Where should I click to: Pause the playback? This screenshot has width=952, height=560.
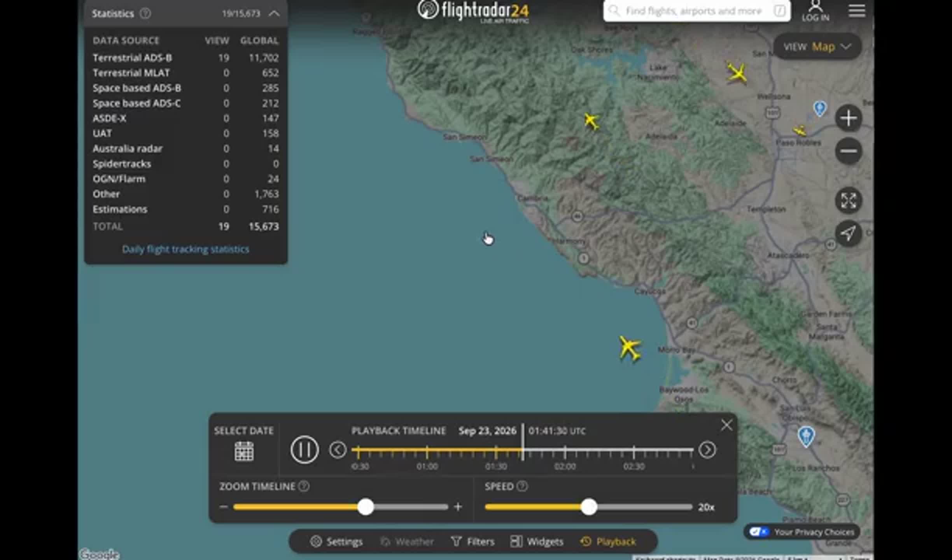click(304, 450)
